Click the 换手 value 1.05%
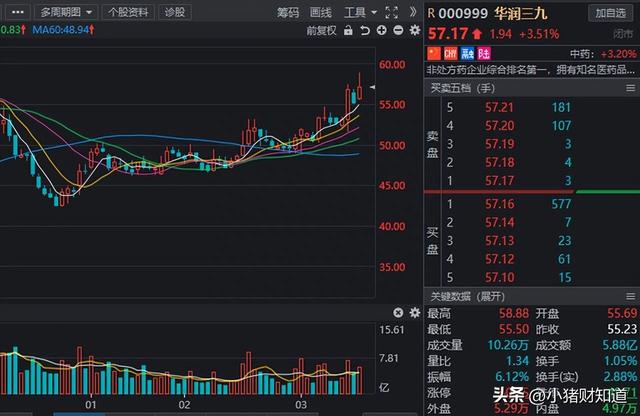The image size is (640, 416). click(620, 361)
